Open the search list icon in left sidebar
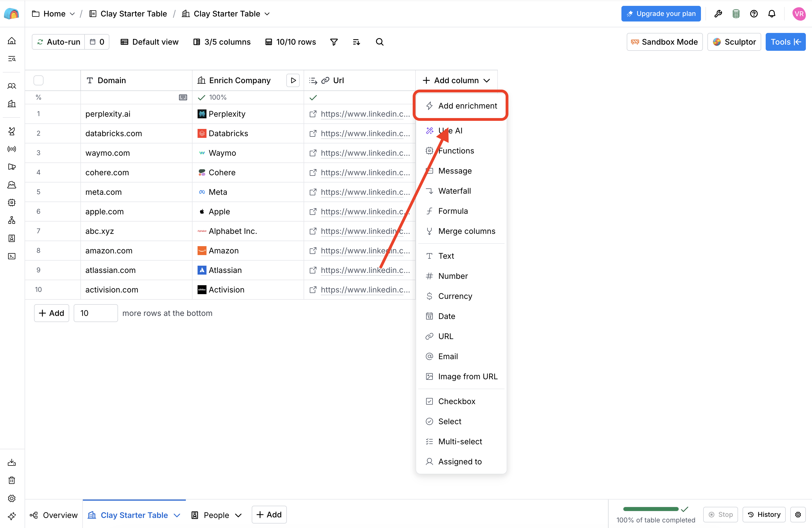This screenshot has height=528, width=812. [x=12, y=59]
